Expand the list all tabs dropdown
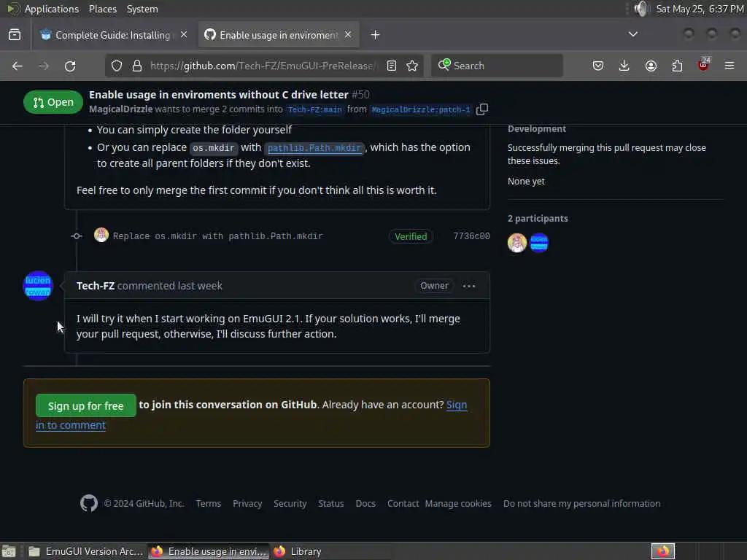Viewport: 747px width, 560px height. [x=633, y=34]
